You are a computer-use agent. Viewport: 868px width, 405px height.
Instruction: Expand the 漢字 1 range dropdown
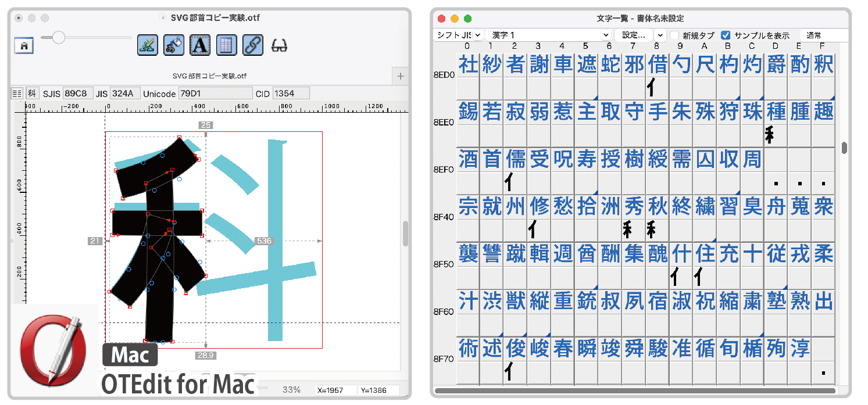tap(548, 35)
